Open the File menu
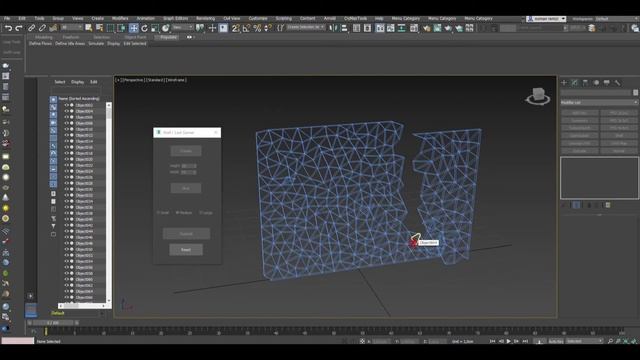The image size is (640, 360). pos(7,18)
